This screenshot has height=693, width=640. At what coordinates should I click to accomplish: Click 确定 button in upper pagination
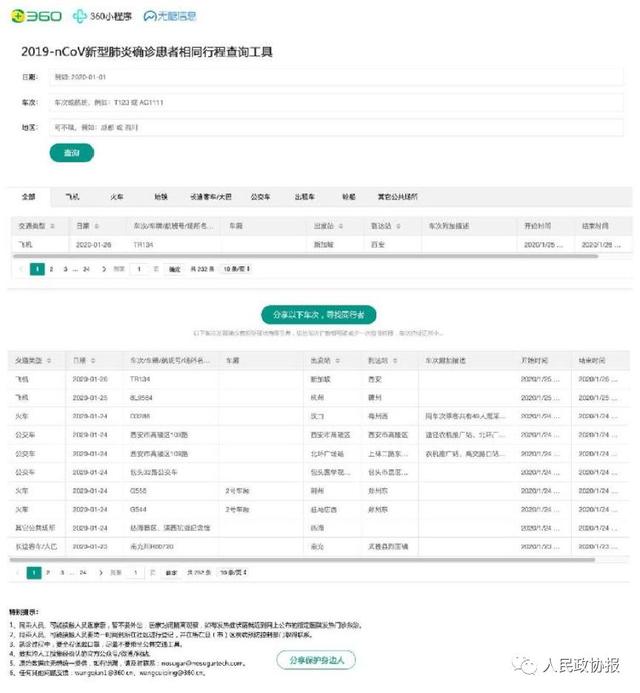[x=175, y=269]
